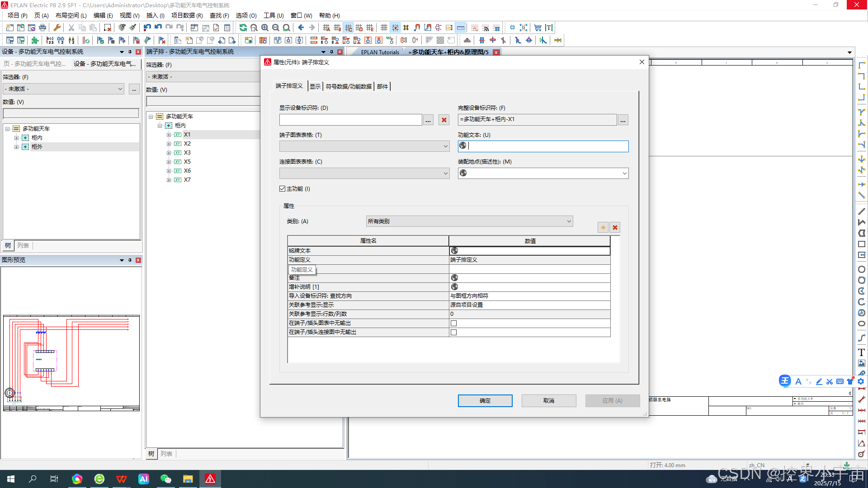Check 在端子/插头图表中无输出 checkbox

click(x=453, y=324)
